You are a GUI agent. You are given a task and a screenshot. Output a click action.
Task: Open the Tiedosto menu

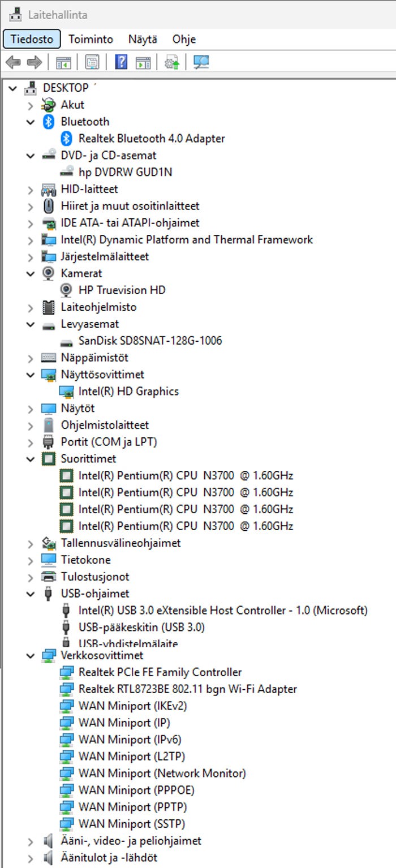pos(32,39)
